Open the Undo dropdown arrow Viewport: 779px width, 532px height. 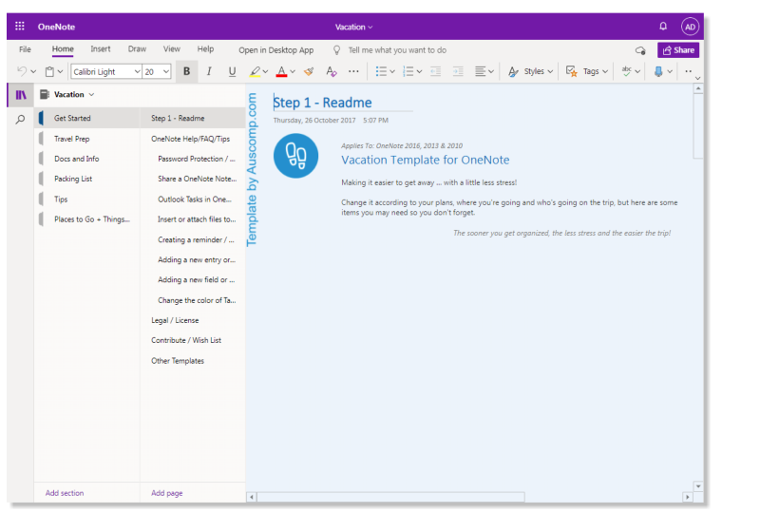(x=33, y=71)
